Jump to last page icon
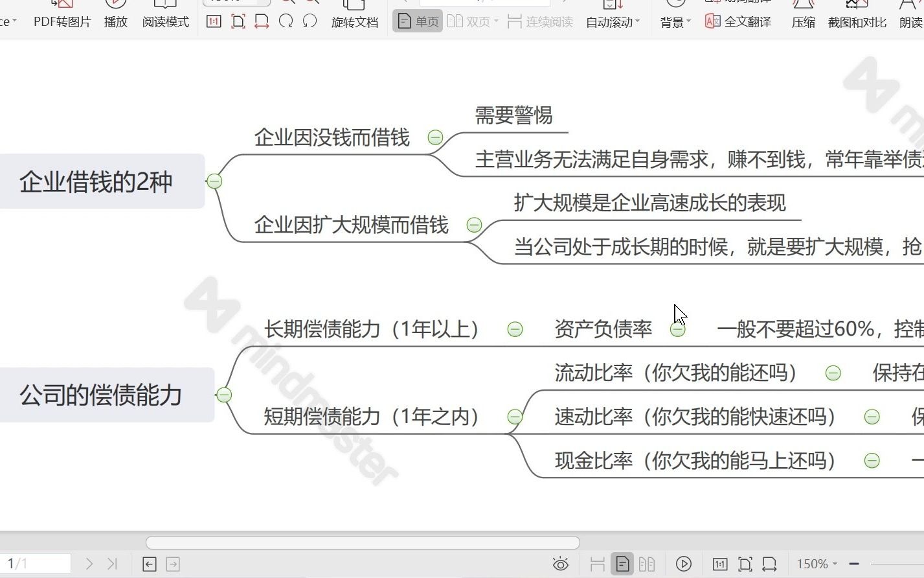 (112, 564)
